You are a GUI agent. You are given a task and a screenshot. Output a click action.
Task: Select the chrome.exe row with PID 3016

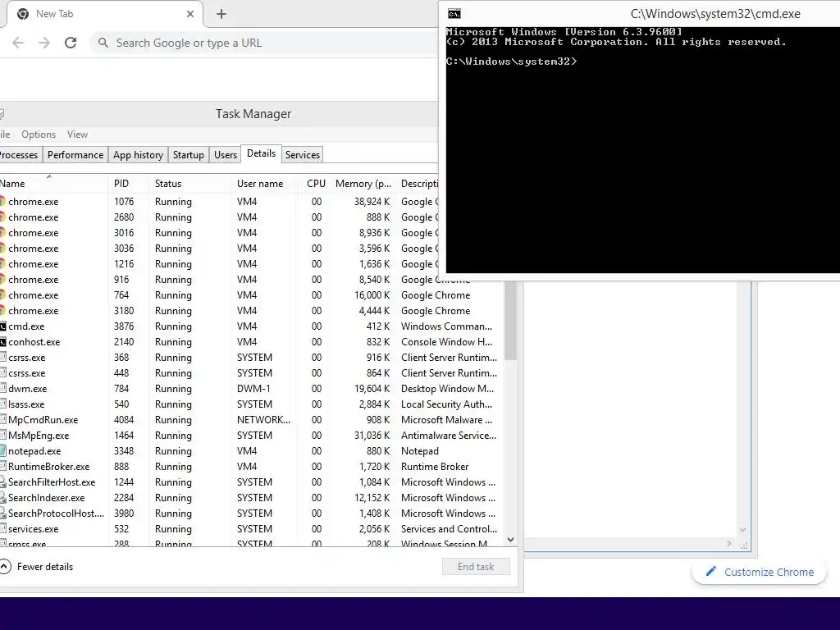[x=219, y=233]
